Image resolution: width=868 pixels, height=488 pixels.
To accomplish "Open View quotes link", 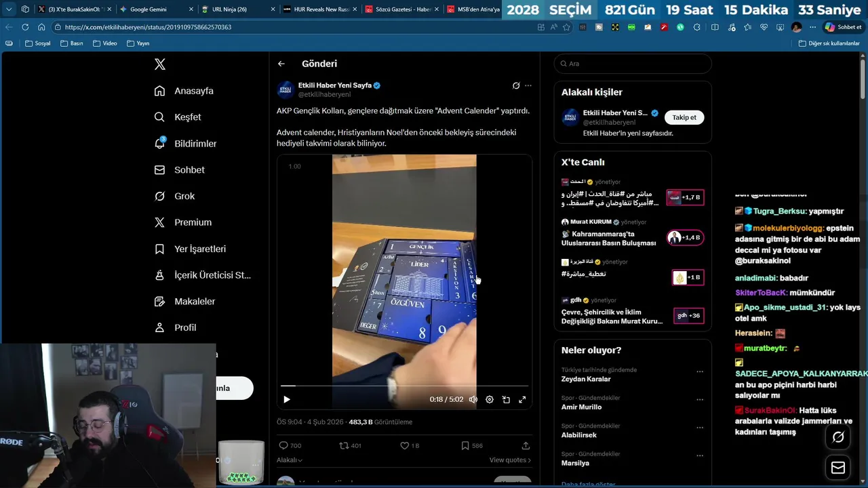I will pyautogui.click(x=510, y=460).
